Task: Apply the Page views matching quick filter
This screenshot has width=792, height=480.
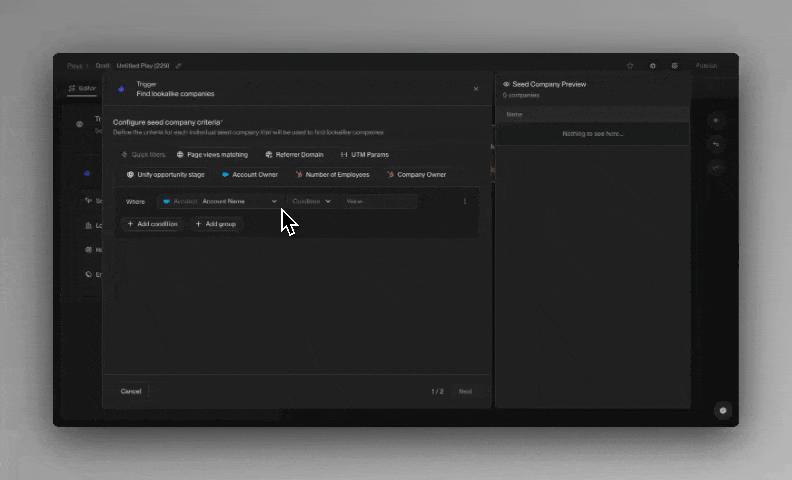Action: 212,155
